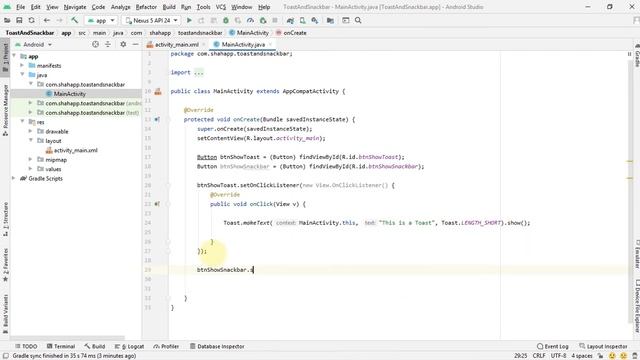Click the gutter icon beside line 10
640x360 pixels.
(158, 91)
